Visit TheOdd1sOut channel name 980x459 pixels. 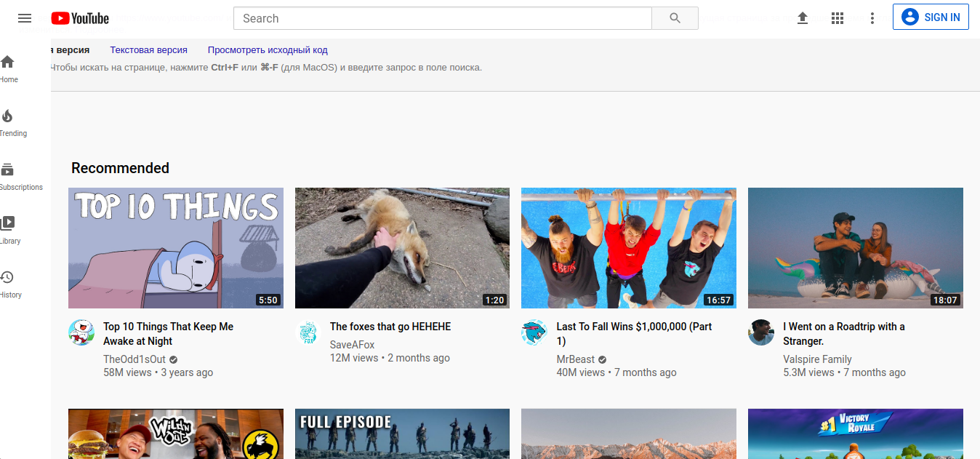tap(134, 359)
